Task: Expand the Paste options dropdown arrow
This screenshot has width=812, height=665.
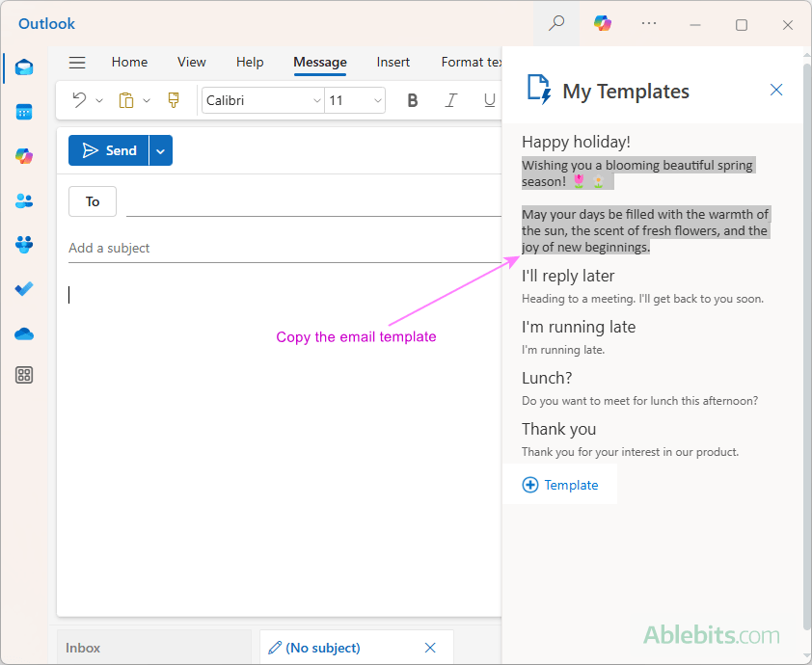Action: pos(147,100)
